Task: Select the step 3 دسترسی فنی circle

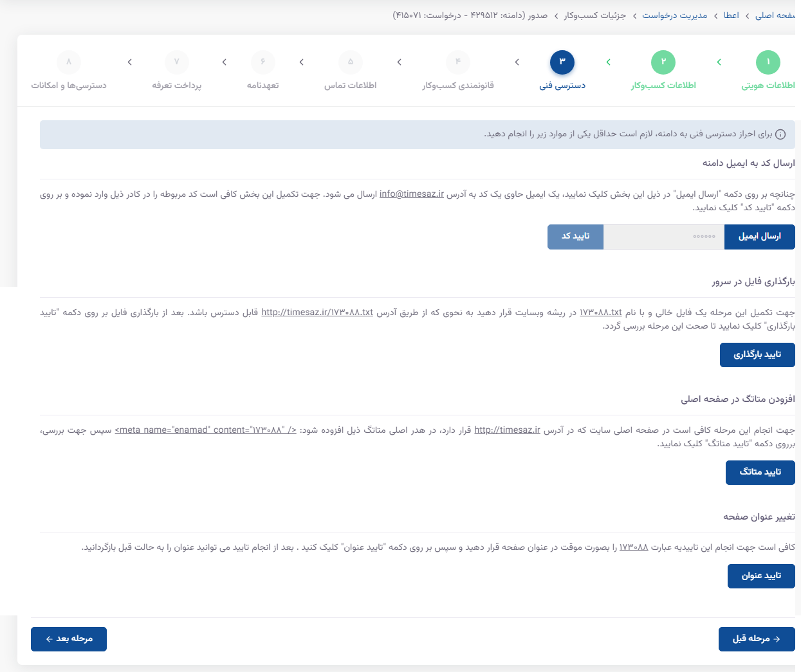Action: pos(562,62)
